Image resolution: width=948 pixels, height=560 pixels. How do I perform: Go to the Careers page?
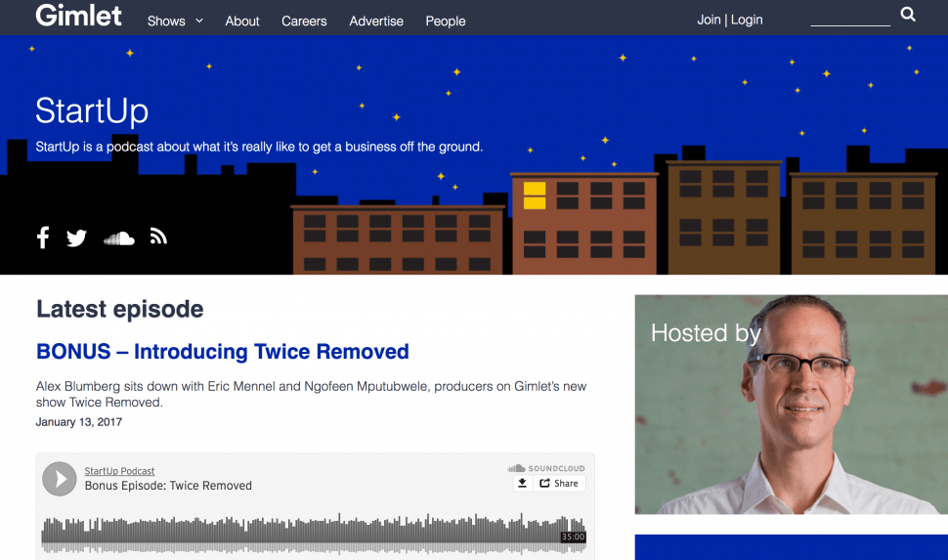pyautogui.click(x=304, y=22)
